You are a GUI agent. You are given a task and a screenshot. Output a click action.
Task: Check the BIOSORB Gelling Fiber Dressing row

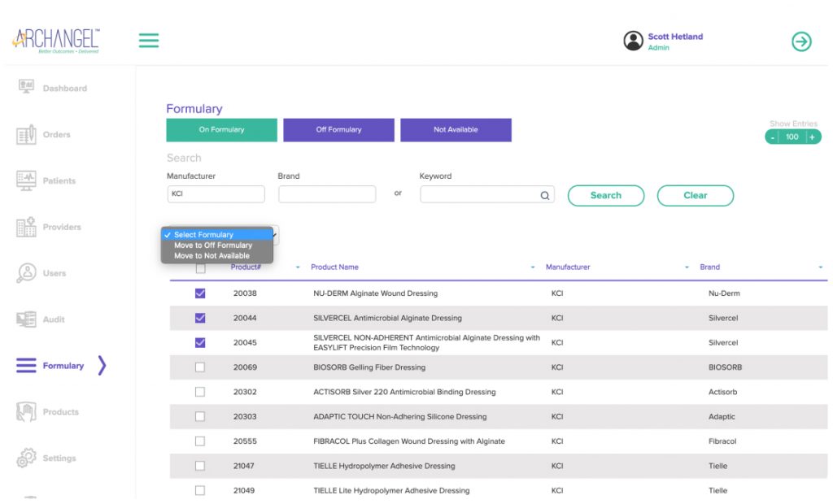[200, 367]
